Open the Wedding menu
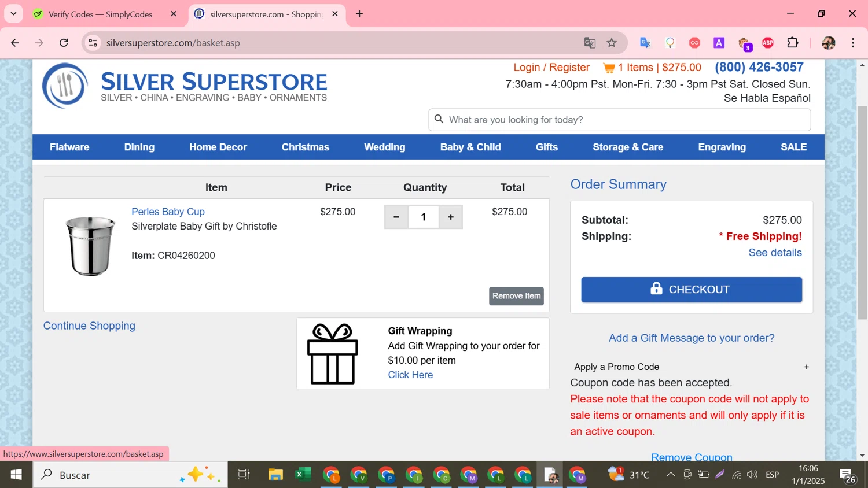Image resolution: width=868 pixels, height=488 pixels. [385, 147]
